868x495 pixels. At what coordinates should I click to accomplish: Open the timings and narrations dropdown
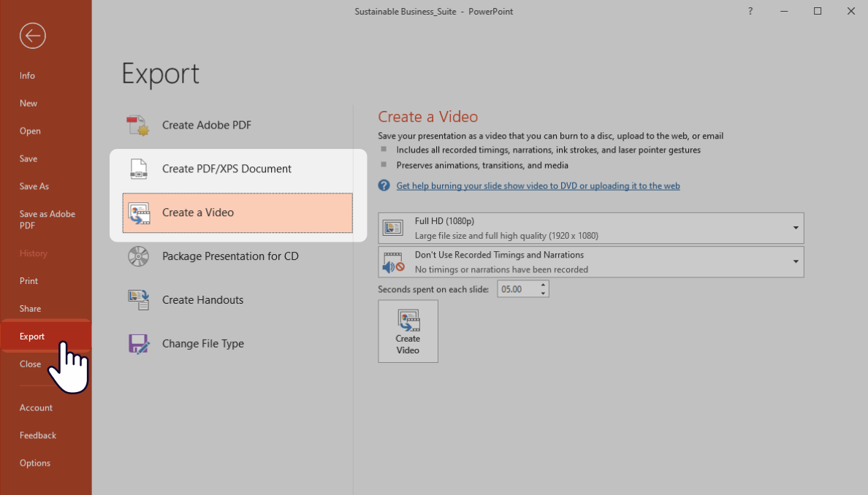point(796,261)
